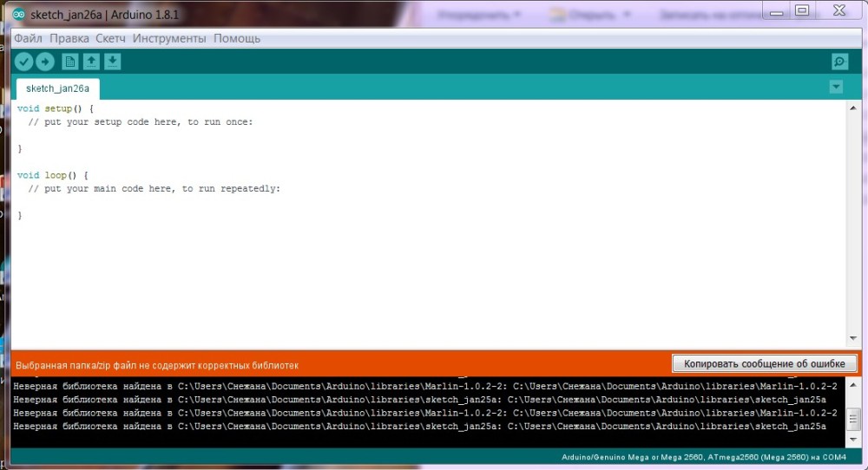Create a new sketch file icon
Viewport: 868px width, 470px height.
(x=69, y=62)
